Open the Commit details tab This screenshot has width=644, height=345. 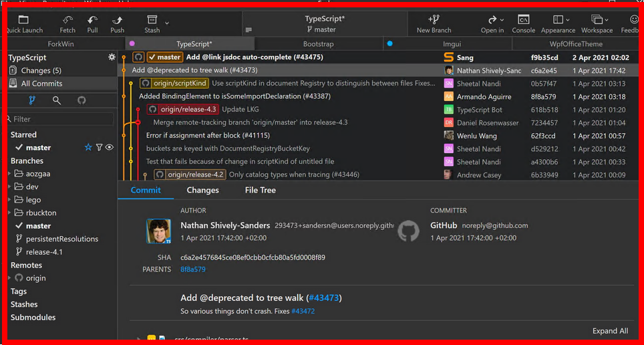[x=146, y=191]
